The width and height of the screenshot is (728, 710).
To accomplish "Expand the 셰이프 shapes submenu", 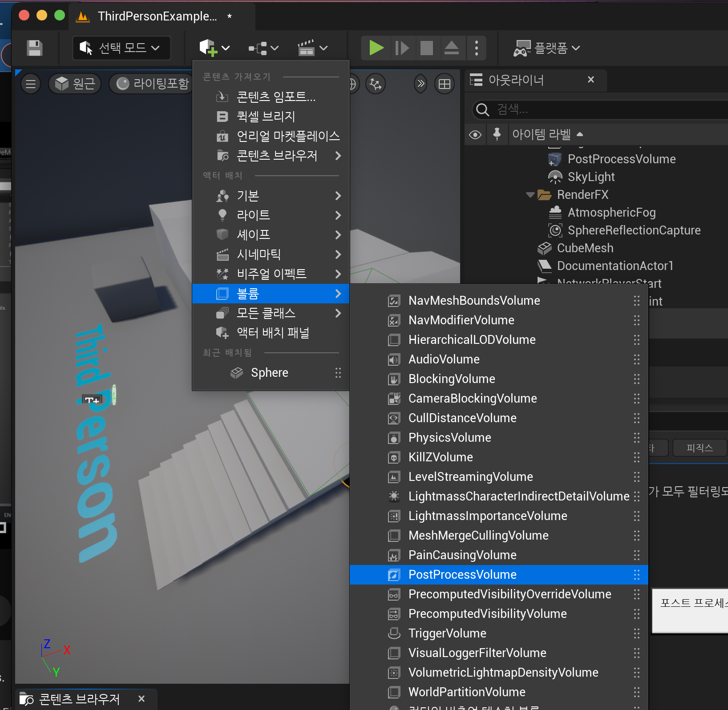I will coord(271,234).
